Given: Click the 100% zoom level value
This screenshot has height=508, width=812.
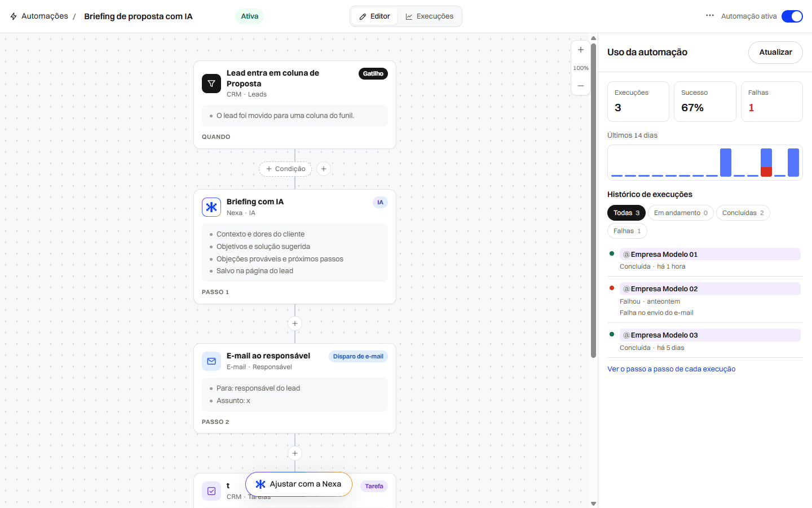Looking at the screenshot, I should click(x=581, y=68).
